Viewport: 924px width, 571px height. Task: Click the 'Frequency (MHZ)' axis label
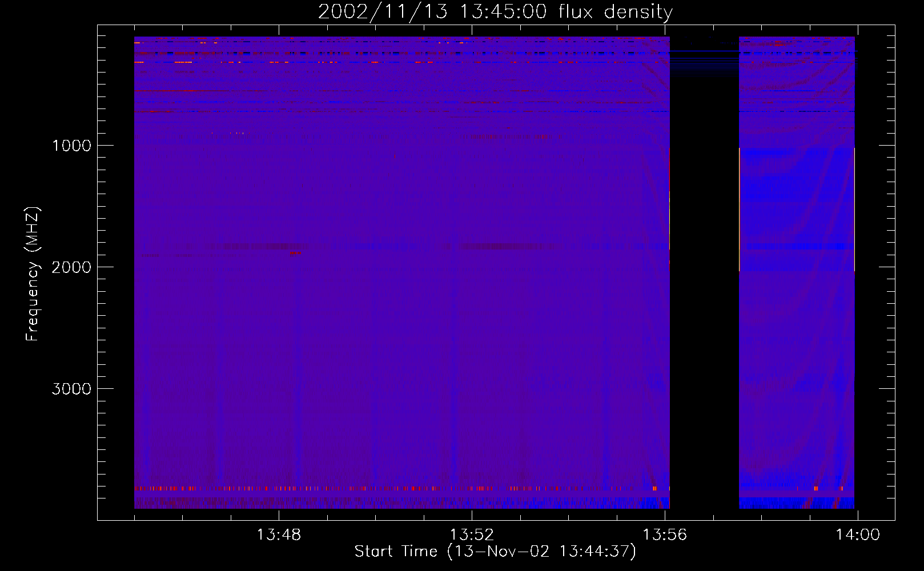pyautogui.click(x=33, y=274)
